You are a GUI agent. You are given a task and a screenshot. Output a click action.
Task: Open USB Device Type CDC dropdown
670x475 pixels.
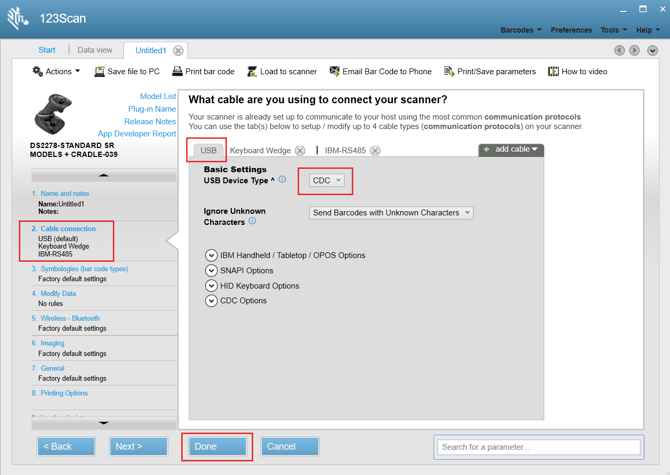[327, 181]
